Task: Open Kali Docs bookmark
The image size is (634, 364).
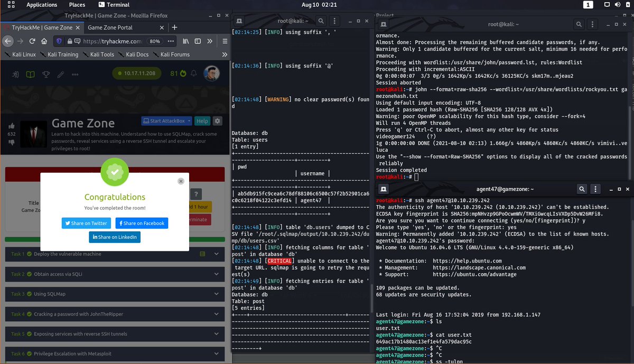Action: tap(134, 54)
